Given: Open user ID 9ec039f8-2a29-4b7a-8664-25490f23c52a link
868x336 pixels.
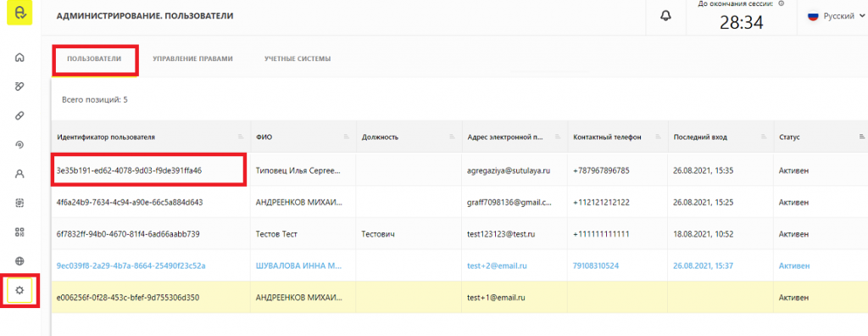Looking at the screenshot, I should (131, 266).
